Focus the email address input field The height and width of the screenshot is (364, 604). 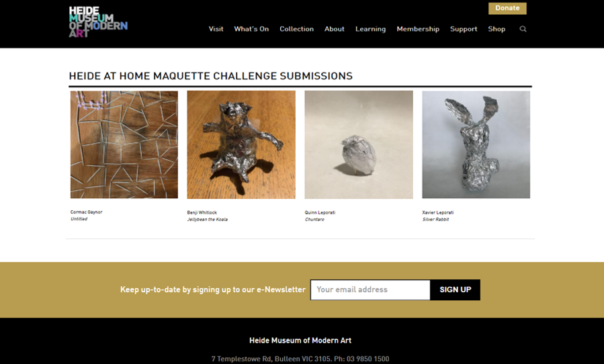pos(370,289)
